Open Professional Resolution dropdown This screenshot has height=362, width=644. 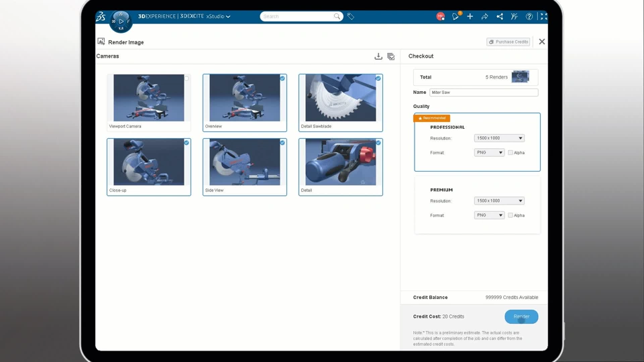pyautogui.click(x=499, y=138)
